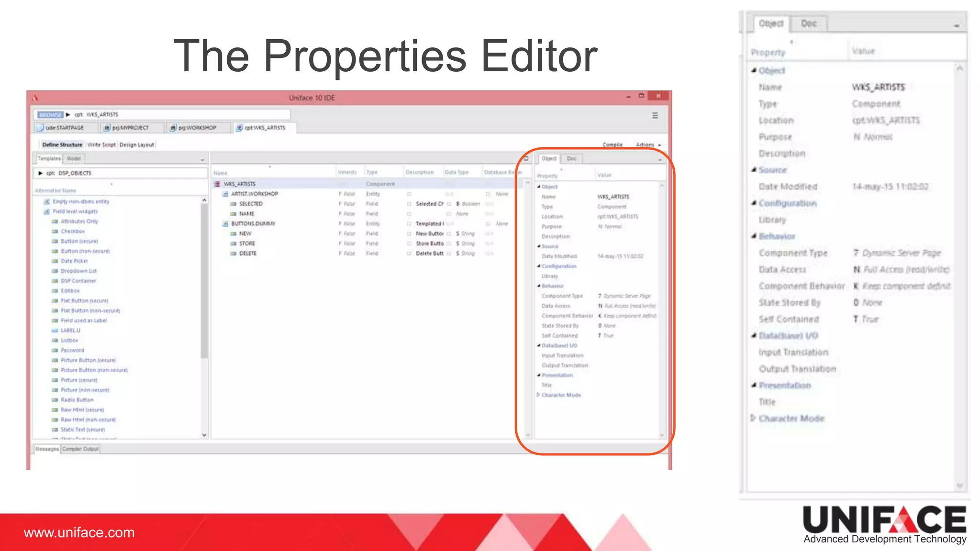Toggle the Description checkbox in the DELETE row
The image size is (980, 551).
point(409,253)
